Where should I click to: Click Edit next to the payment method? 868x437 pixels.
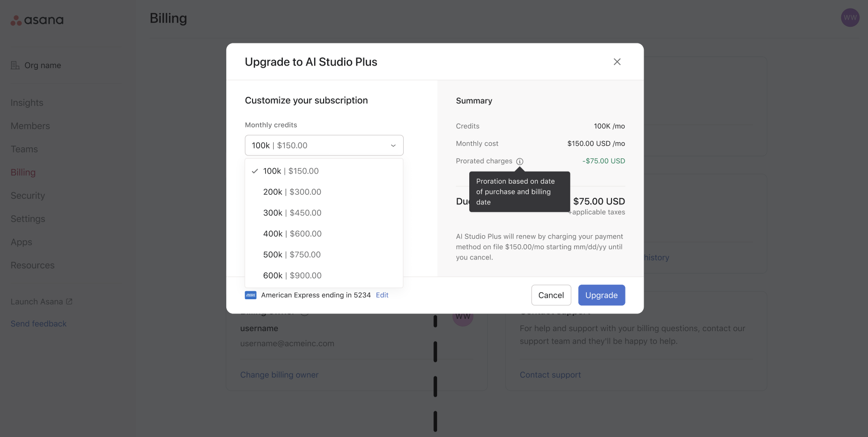pyautogui.click(x=382, y=295)
